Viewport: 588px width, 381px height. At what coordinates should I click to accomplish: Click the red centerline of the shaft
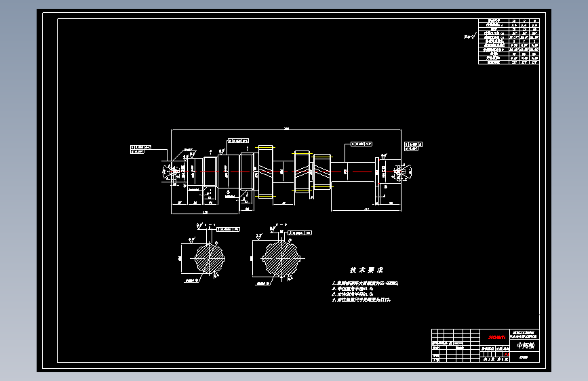pos(287,172)
